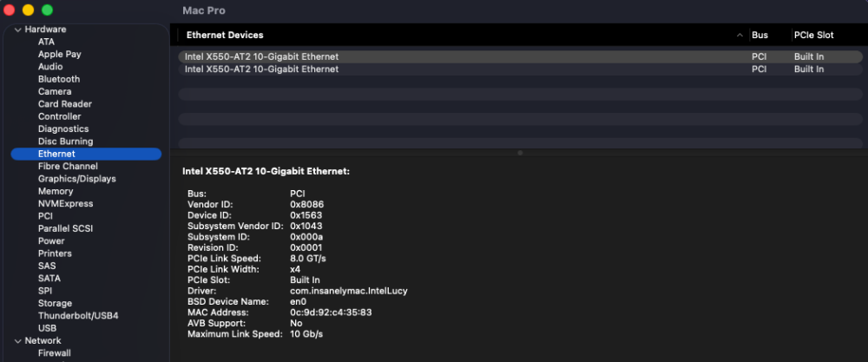868x362 pixels.
Task: Click the detail heading Intel X550-AT2 10-Gigabit Ethernet:
Action: click(x=266, y=172)
